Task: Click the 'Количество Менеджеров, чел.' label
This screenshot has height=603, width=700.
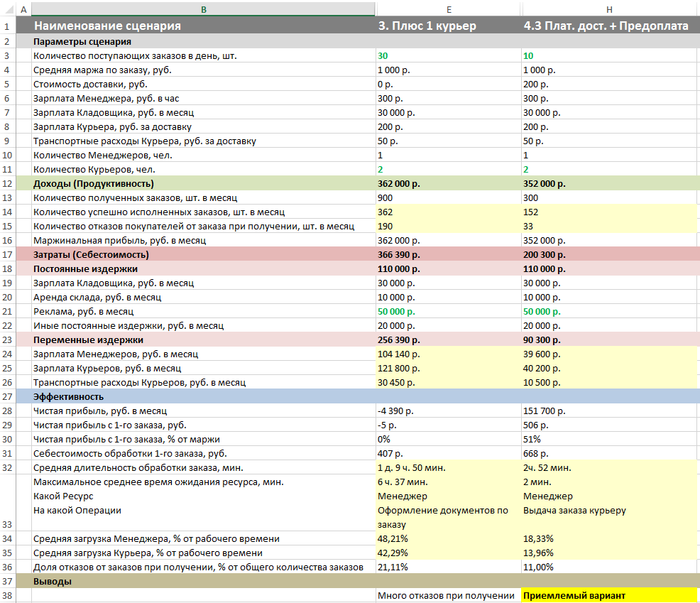Action: pyautogui.click(x=103, y=156)
